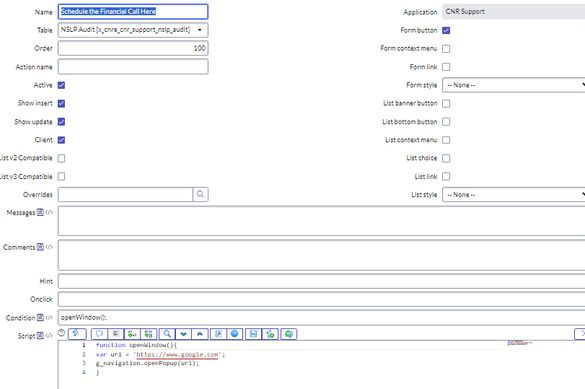Viewport: 585px width, 389px height.
Task: Click the toggle comment icon in script toolbar
Action: click(99, 334)
